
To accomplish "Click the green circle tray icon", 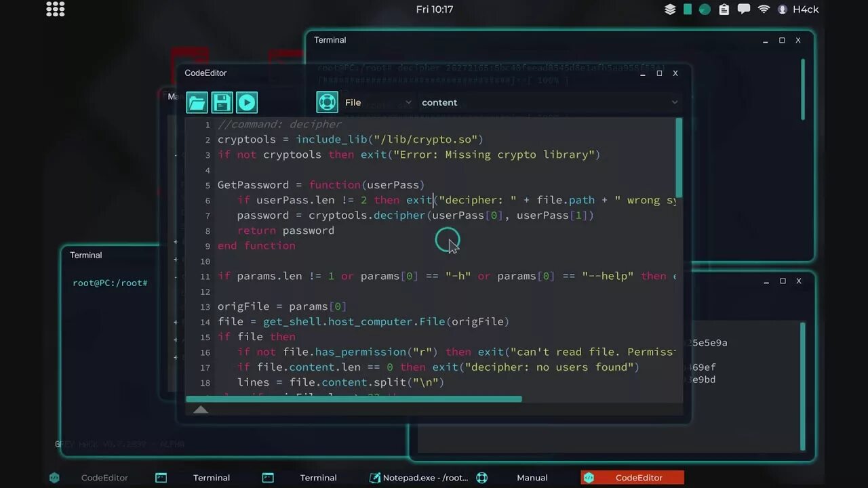I will coord(705,9).
